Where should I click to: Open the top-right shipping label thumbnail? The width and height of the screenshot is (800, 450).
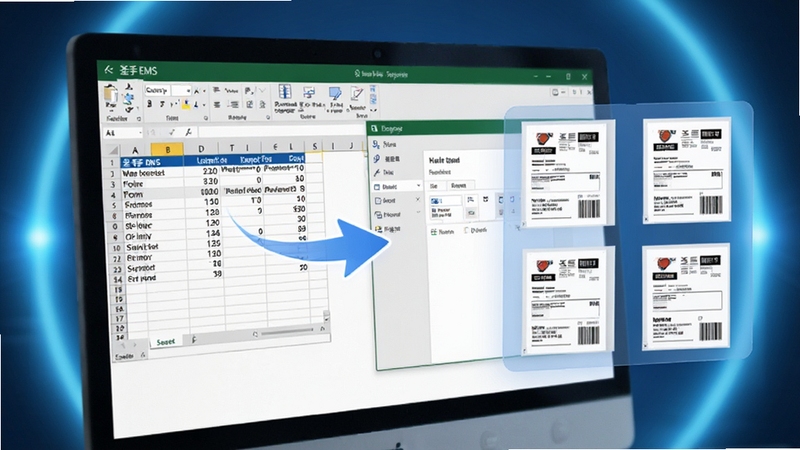pos(687,170)
